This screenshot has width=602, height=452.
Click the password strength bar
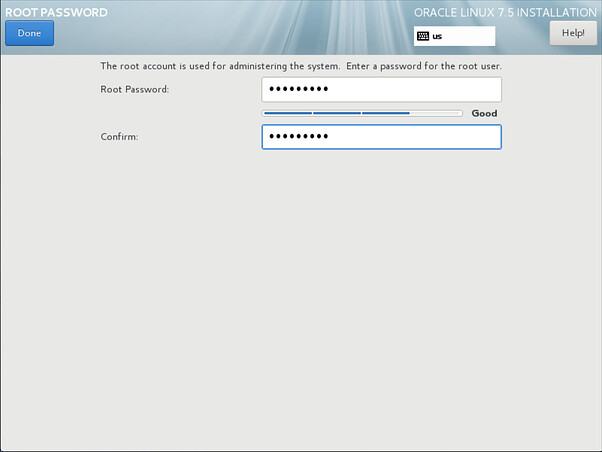pyautogui.click(x=362, y=113)
